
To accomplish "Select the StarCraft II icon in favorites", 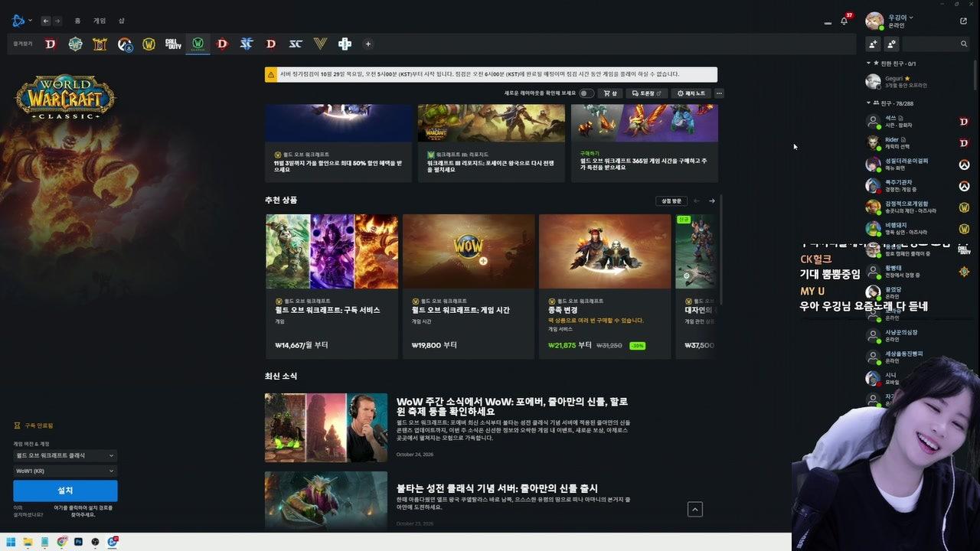I will click(247, 44).
